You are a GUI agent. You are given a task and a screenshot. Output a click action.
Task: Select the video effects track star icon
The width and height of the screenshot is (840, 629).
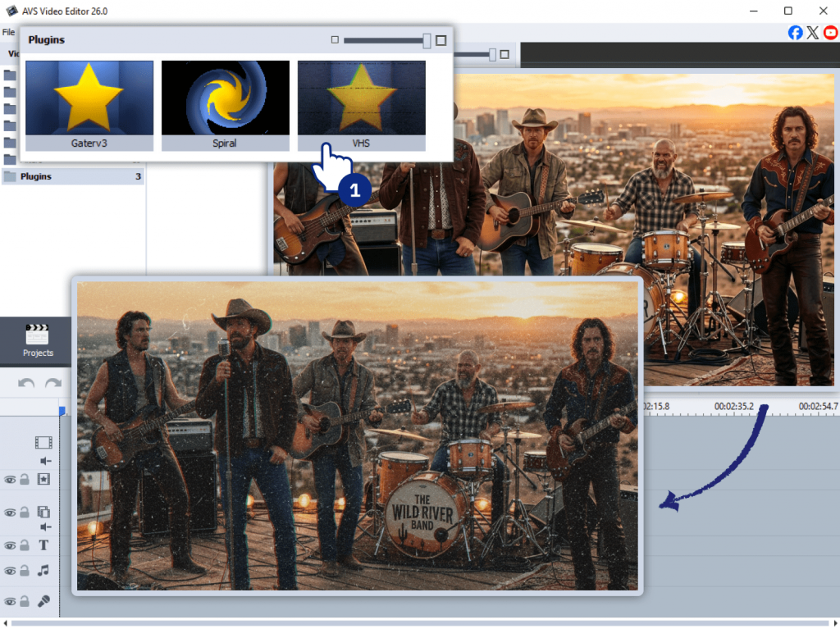tap(43, 479)
